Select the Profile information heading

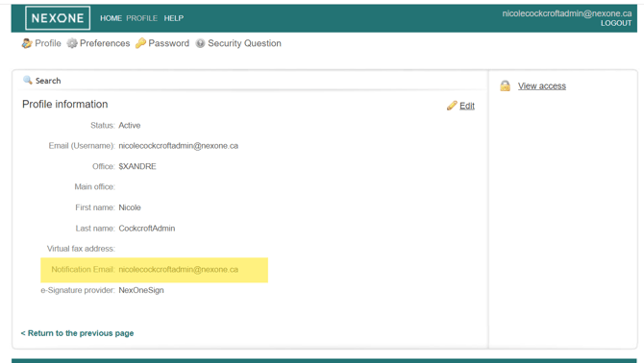click(65, 104)
